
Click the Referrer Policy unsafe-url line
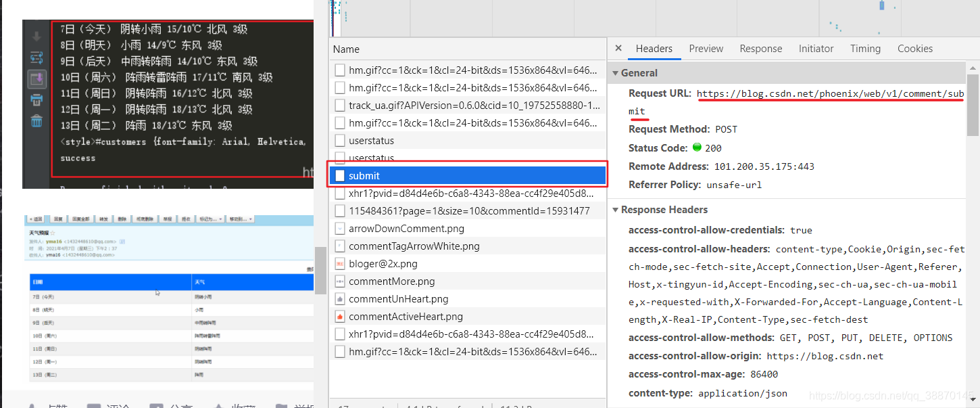coord(695,185)
